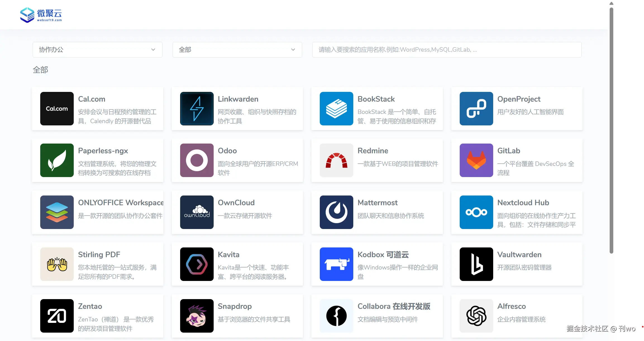Screen dimensions: 644x341
Task: Click the Mattermost logo icon
Action: tap(336, 212)
